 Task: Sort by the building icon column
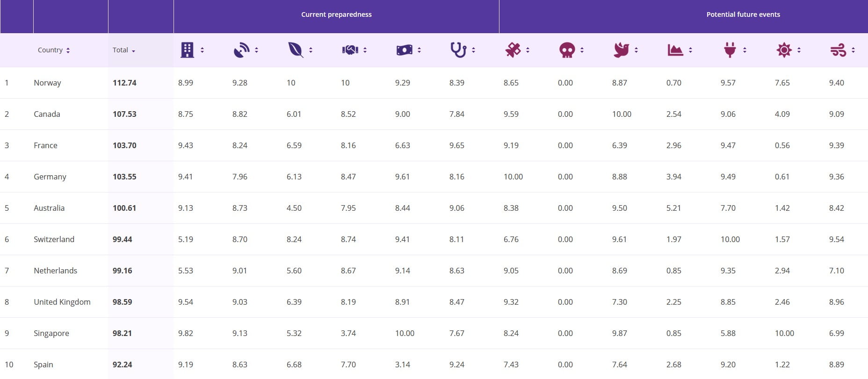[202, 50]
